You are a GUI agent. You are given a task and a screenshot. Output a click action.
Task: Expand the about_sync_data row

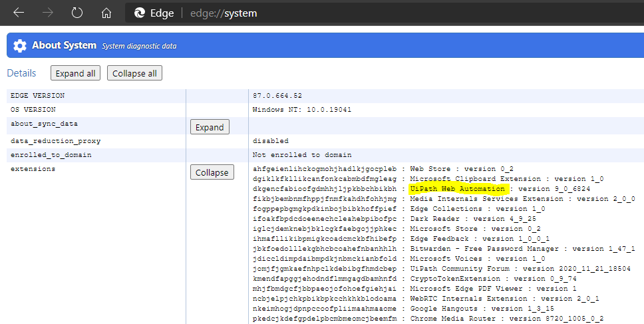pos(210,127)
